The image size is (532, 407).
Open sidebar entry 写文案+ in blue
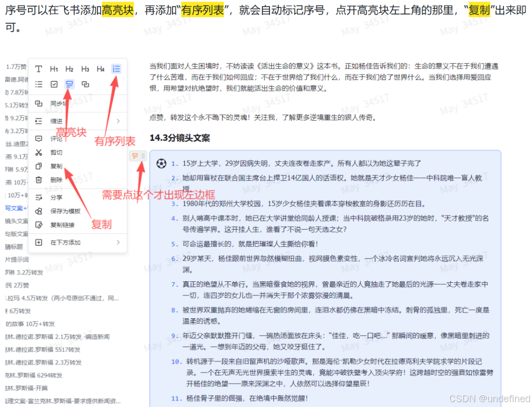(16, 208)
